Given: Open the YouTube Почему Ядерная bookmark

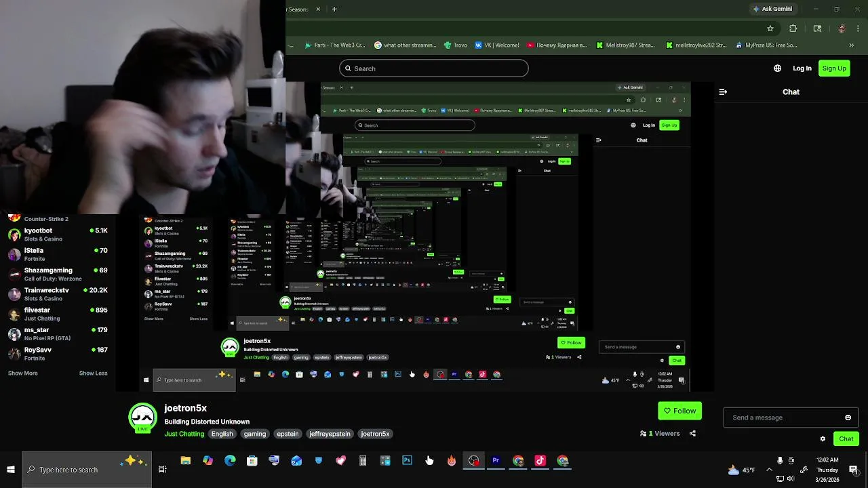Looking at the screenshot, I should pos(557,45).
